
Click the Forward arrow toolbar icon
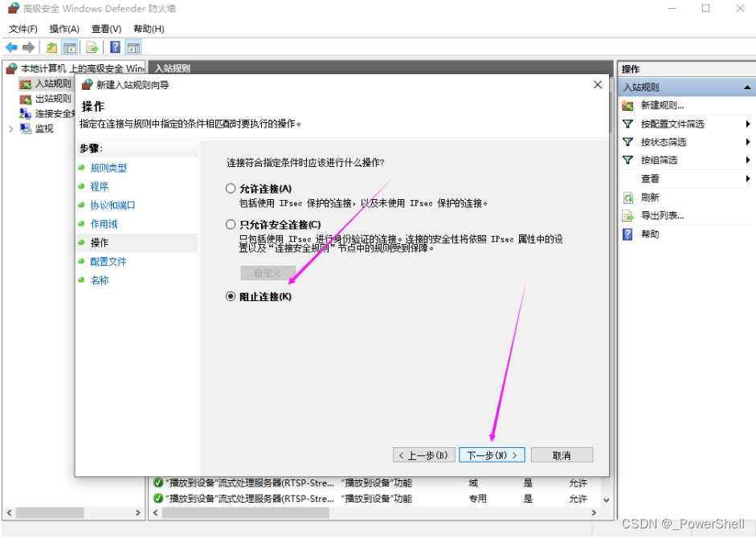pos(28,47)
